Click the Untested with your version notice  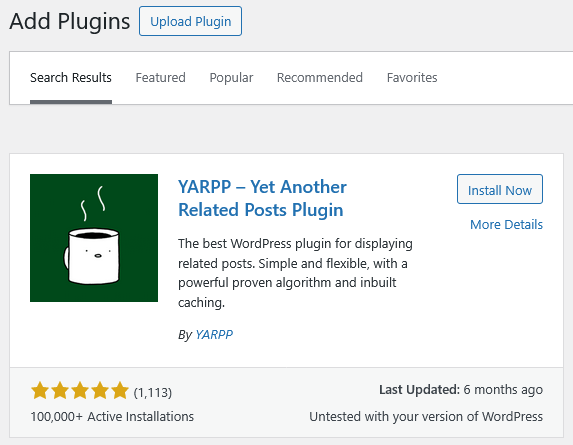point(426,417)
